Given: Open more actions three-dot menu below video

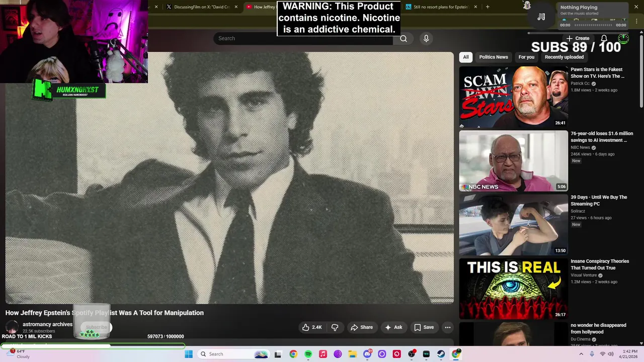Looking at the screenshot, I should point(447,327).
